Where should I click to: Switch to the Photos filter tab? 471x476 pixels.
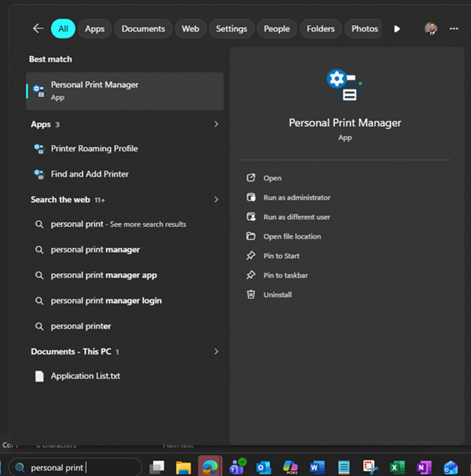(363, 29)
